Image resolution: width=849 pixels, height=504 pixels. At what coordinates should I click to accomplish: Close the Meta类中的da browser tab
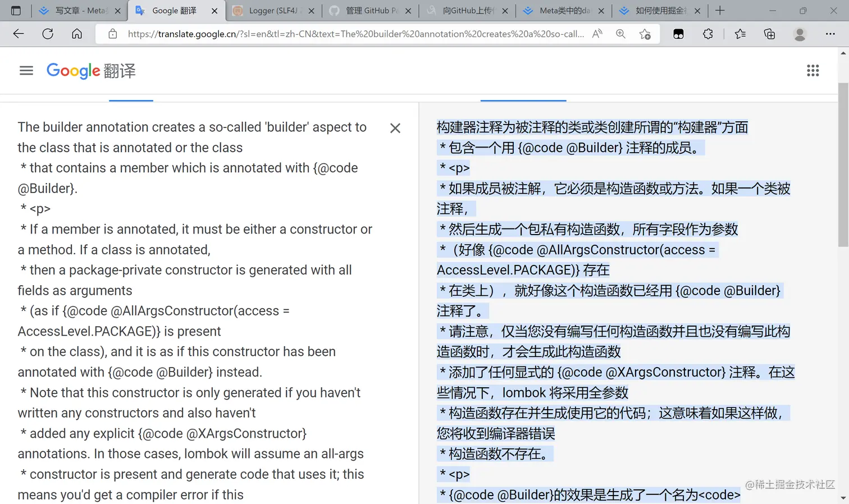click(601, 11)
